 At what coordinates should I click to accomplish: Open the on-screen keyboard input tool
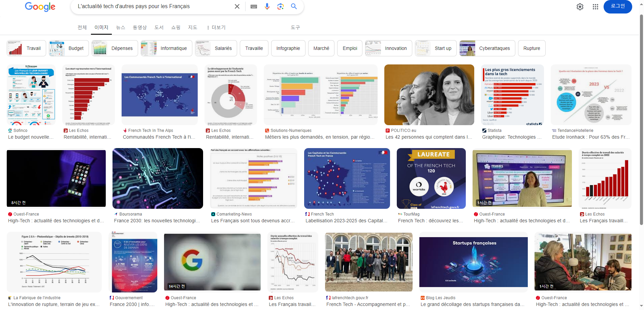[x=254, y=6]
